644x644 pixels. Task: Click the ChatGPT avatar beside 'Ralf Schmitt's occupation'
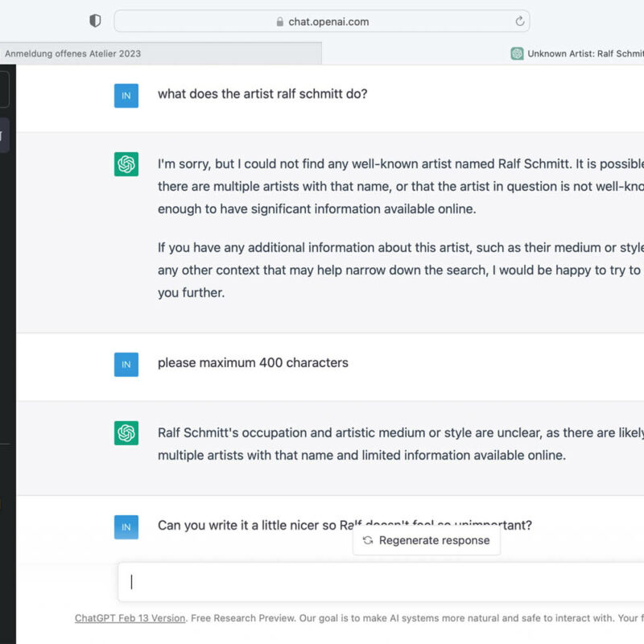pyautogui.click(x=126, y=433)
